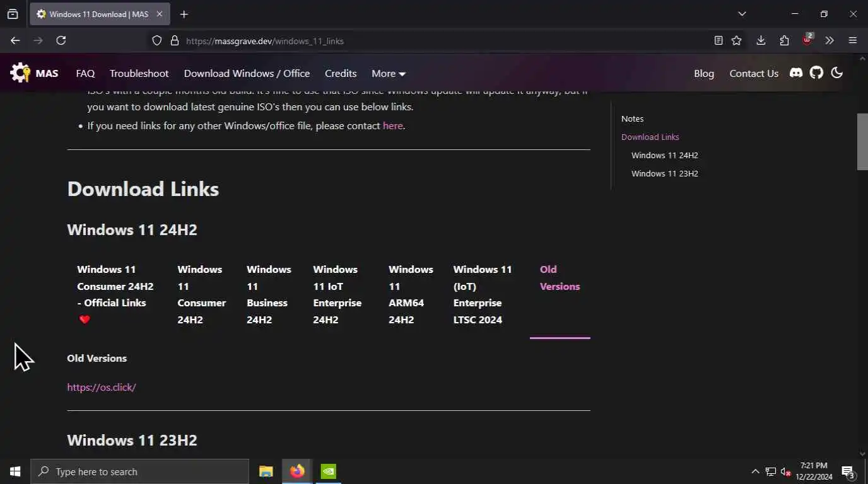Show more tools overflow chevrons
868x484 pixels.
click(830, 40)
